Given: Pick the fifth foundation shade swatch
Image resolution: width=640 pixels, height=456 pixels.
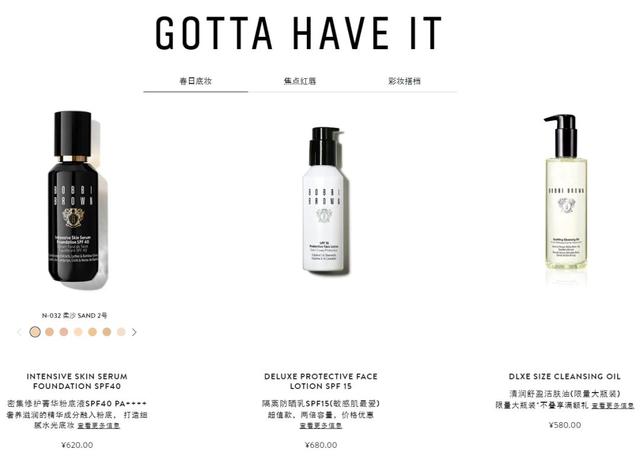Looking at the screenshot, I should (x=93, y=332).
